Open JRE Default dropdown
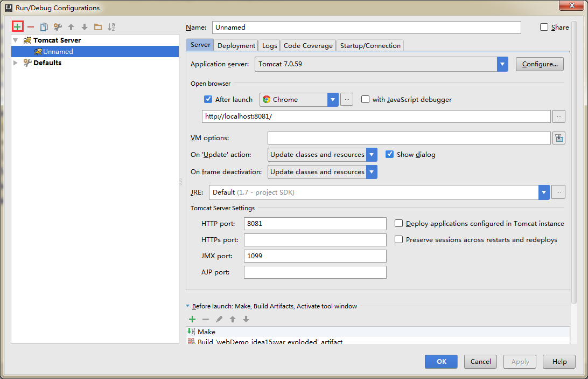 point(544,192)
